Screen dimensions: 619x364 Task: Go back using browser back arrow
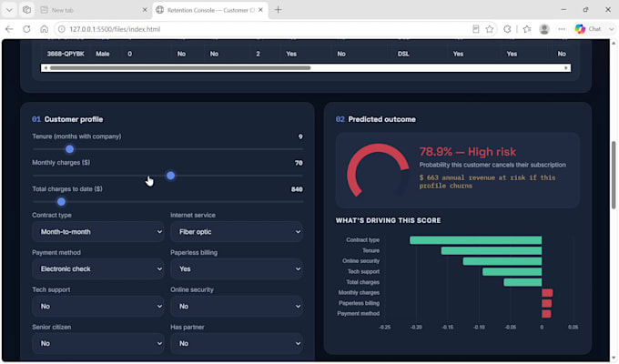click(x=9, y=29)
